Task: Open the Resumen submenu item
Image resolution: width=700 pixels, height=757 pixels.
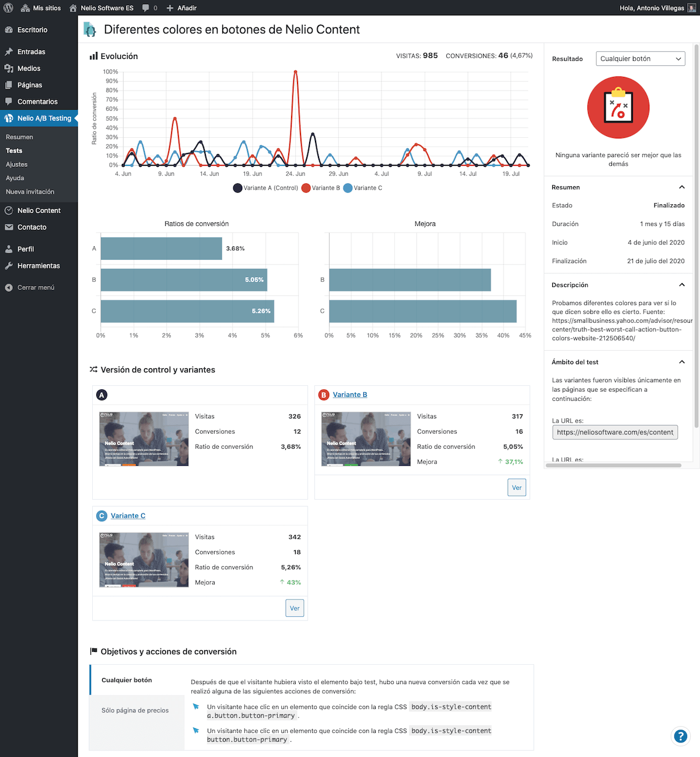Action: coord(19,137)
